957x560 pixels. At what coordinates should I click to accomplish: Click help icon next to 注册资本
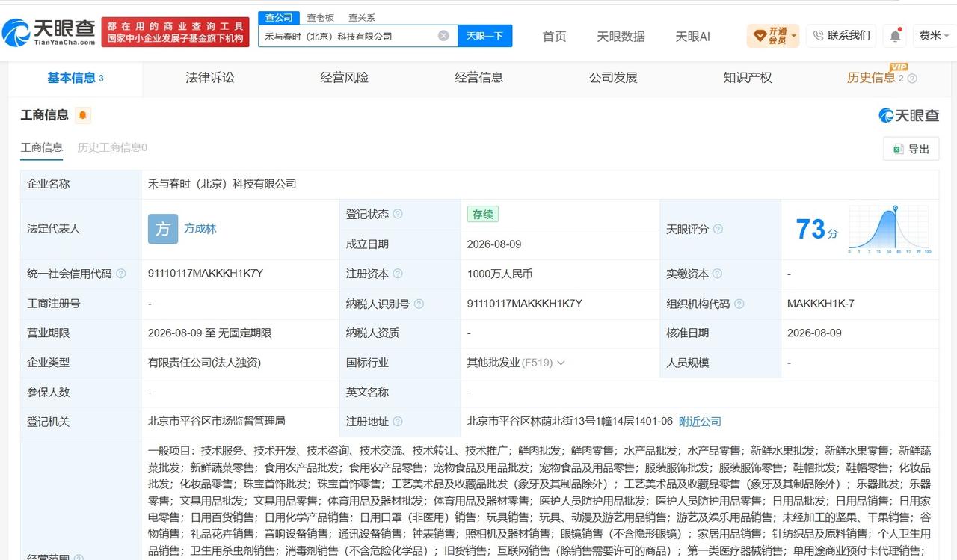pyautogui.click(x=398, y=274)
